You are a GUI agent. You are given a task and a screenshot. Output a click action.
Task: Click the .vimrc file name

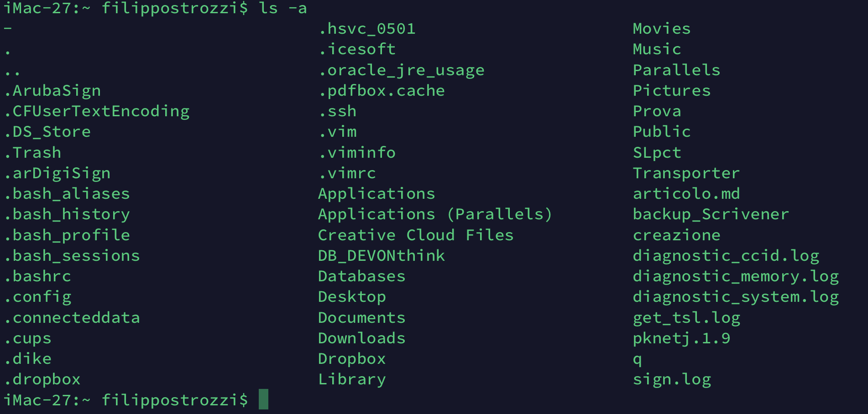coord(347,173)
